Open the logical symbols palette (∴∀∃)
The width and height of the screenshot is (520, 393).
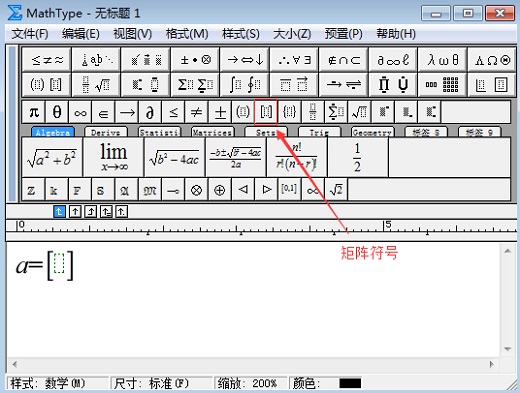pos(294,60)
